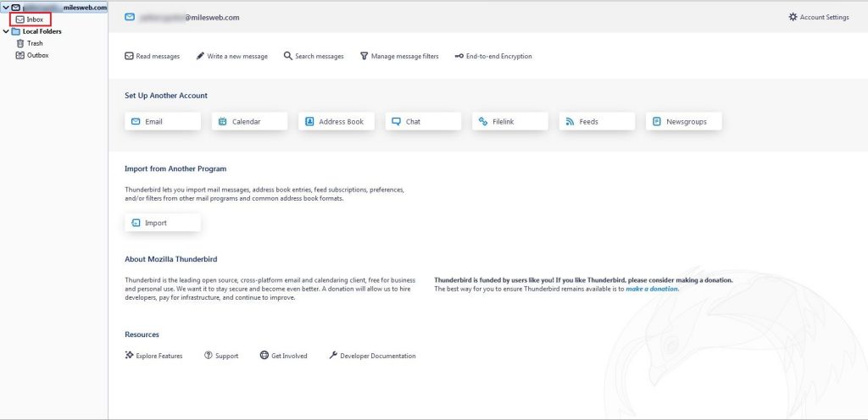Viewport: 868px width, 420px height.
Task: Click Search messages
Action: click(314, 56)
